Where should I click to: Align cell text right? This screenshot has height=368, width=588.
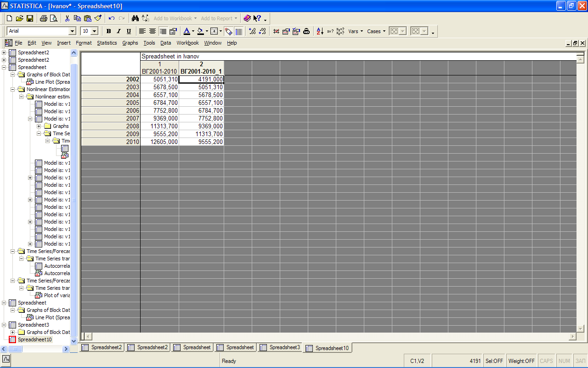[x=163, y=31]
